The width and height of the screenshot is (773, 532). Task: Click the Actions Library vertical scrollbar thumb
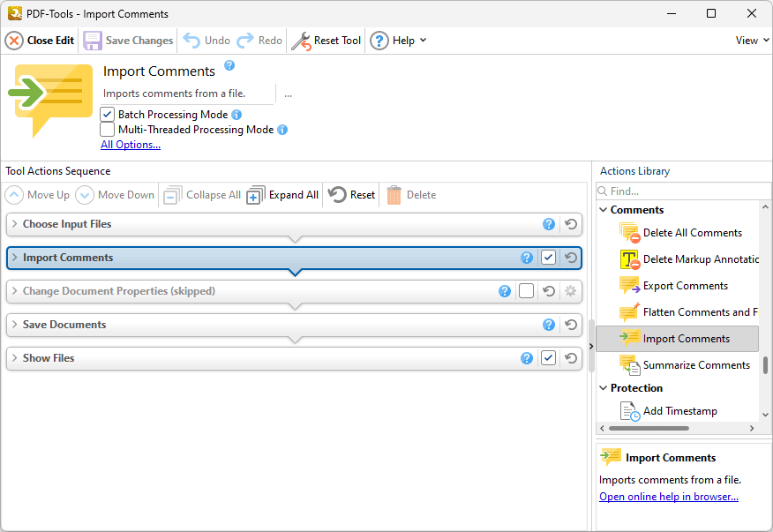765,365
